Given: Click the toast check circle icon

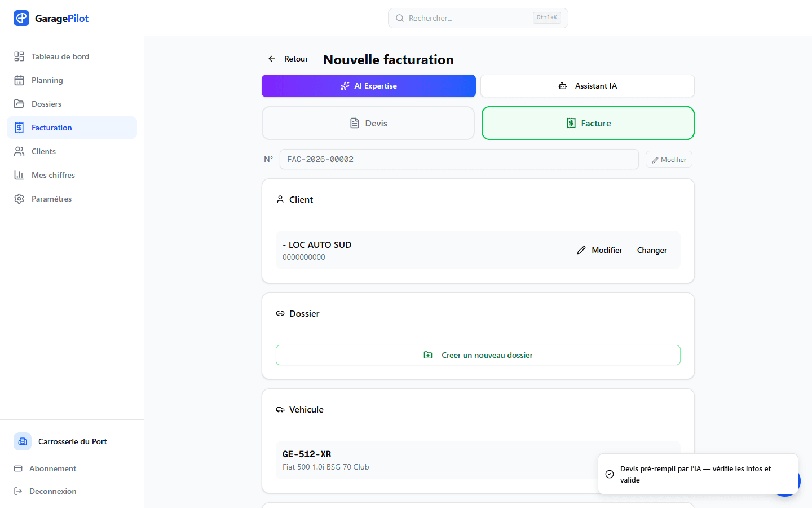Looking at the screenshot, I should 610,474.
